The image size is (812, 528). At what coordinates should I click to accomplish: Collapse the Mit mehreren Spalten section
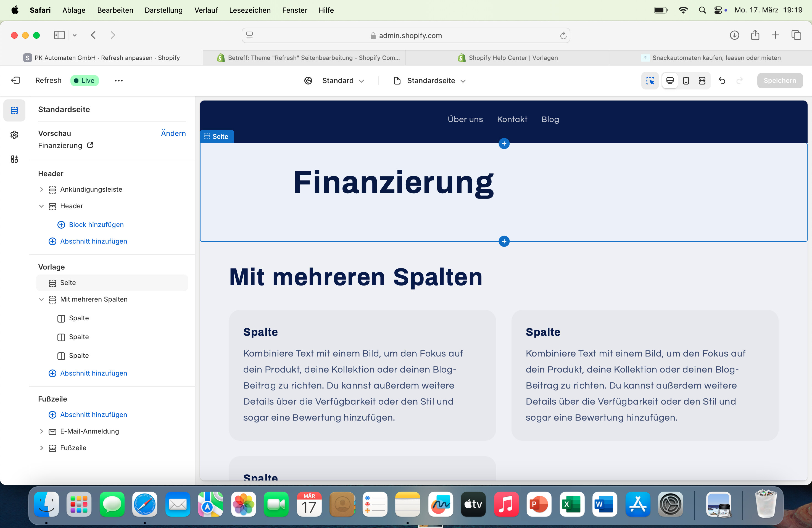[x=41, y=299]
